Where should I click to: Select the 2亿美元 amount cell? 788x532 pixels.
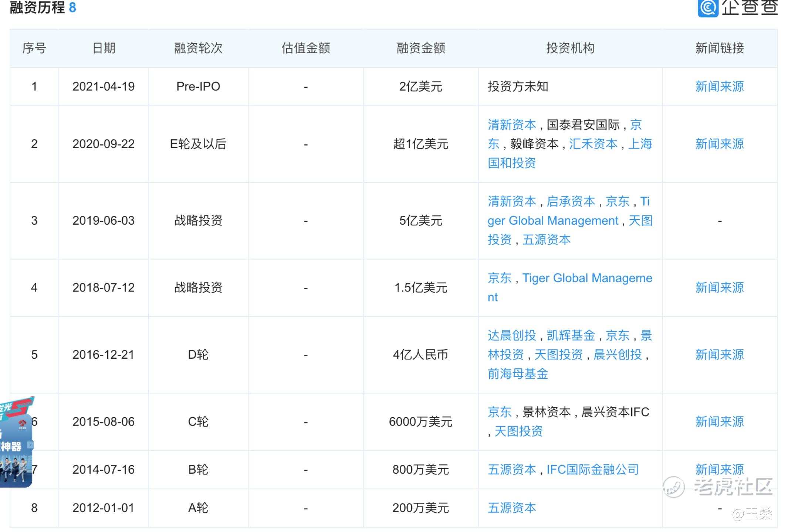coord(421,86)
